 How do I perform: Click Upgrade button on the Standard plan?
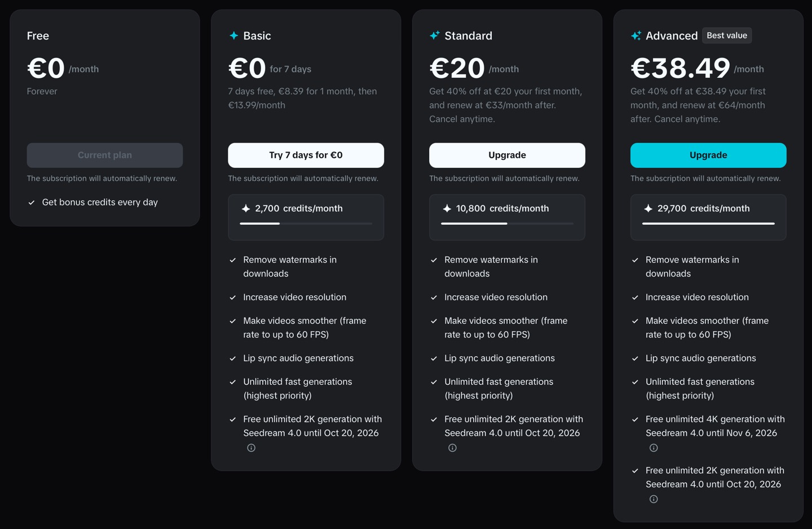[507, 155]
